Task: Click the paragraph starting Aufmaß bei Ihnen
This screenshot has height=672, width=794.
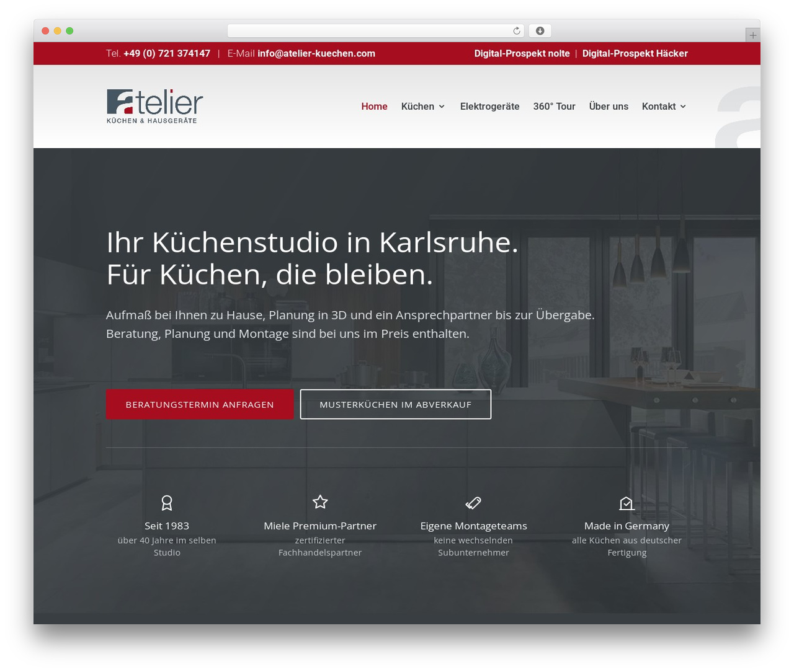Action: tap(350, 324)
